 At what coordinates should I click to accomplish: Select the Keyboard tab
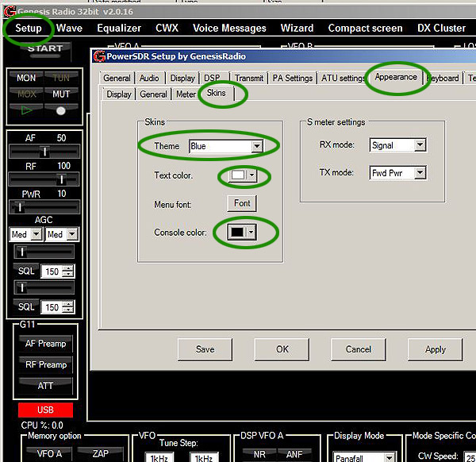(443, 78)
